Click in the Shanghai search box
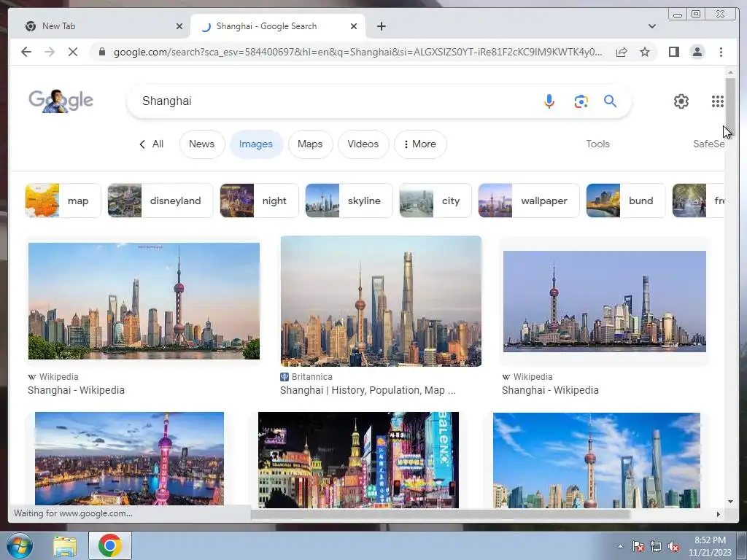The width and height of the screenshot is (747, 560). 333,101
